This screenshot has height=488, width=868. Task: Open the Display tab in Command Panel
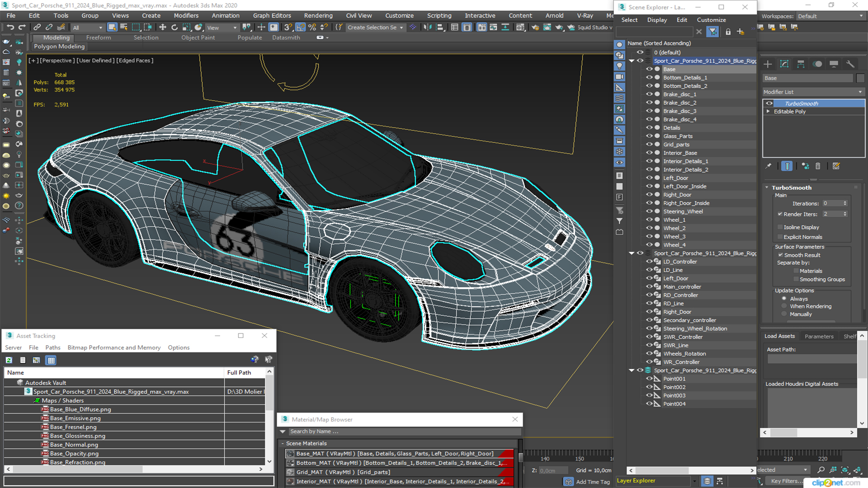click(834, 64)
